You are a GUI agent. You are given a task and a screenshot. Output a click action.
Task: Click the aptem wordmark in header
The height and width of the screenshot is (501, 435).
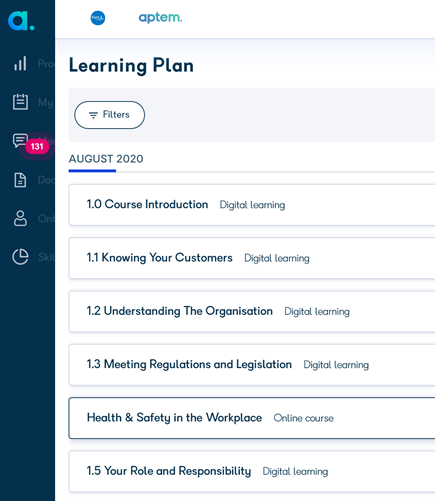coord(160,17)
